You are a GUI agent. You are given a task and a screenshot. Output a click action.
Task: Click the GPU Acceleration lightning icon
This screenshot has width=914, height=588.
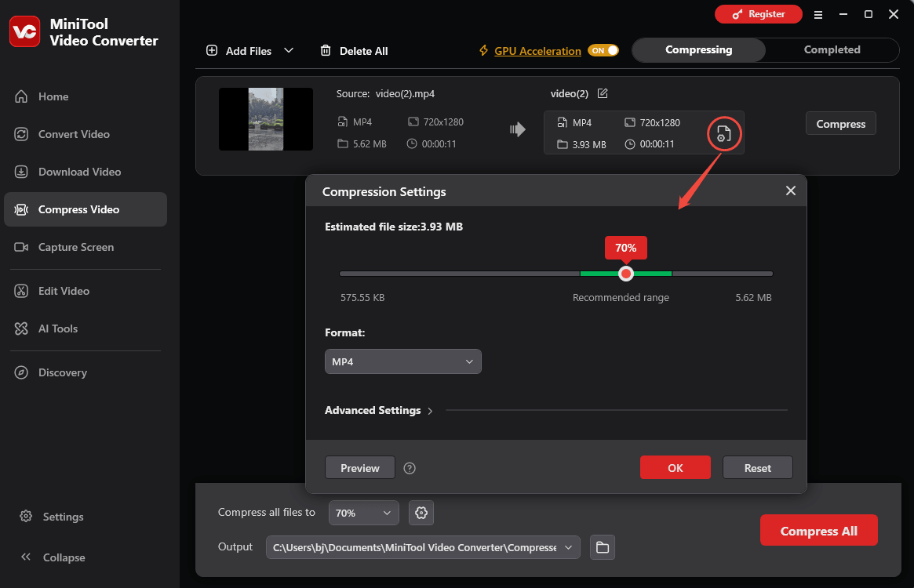483,51
